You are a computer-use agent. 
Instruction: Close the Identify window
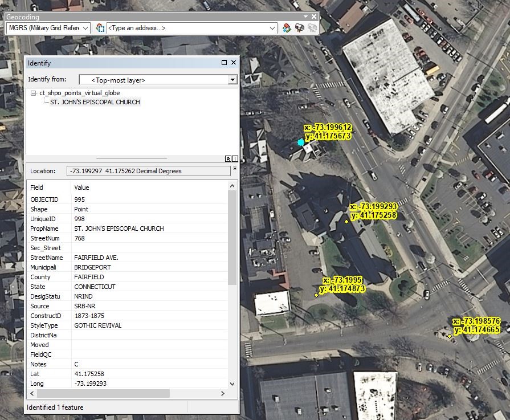click(234, 63)
